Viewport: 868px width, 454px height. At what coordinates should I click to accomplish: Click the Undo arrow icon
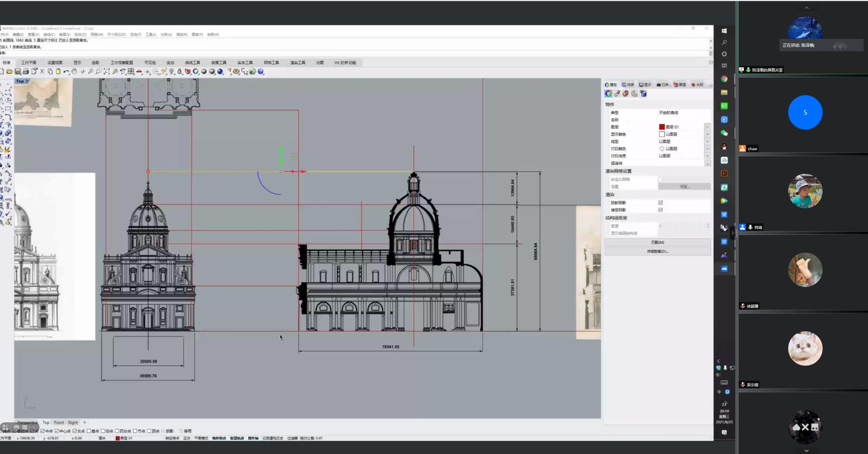66,71
